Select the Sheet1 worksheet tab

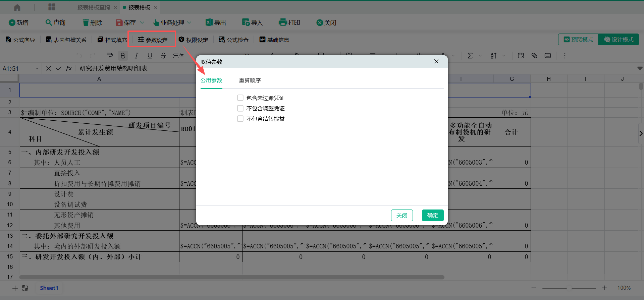pos(49,288)
